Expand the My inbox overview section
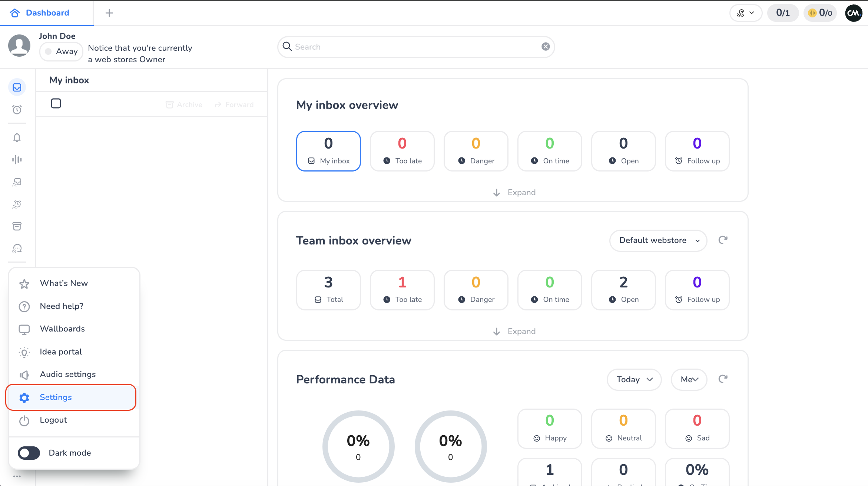This screenshot has width=868, height=486. click(514, 192)
